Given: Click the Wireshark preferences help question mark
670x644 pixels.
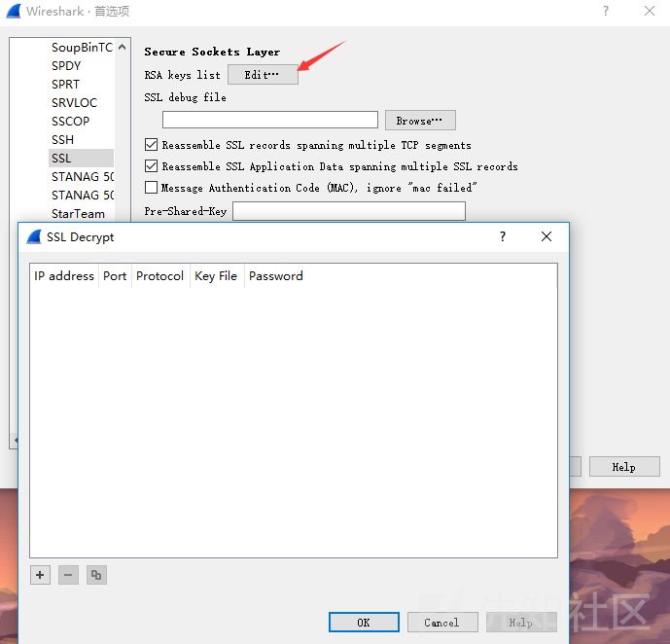Looking at the screenshot, I should (x=606, y=11).
